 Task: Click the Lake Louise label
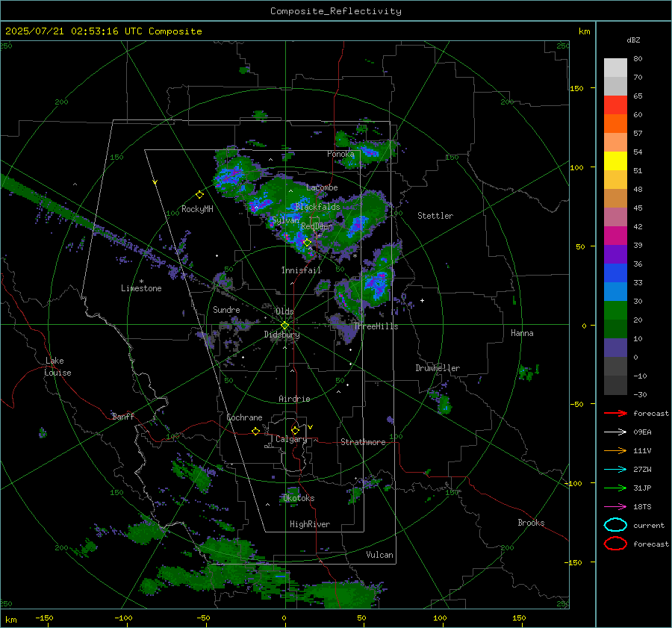click(57, 367)
